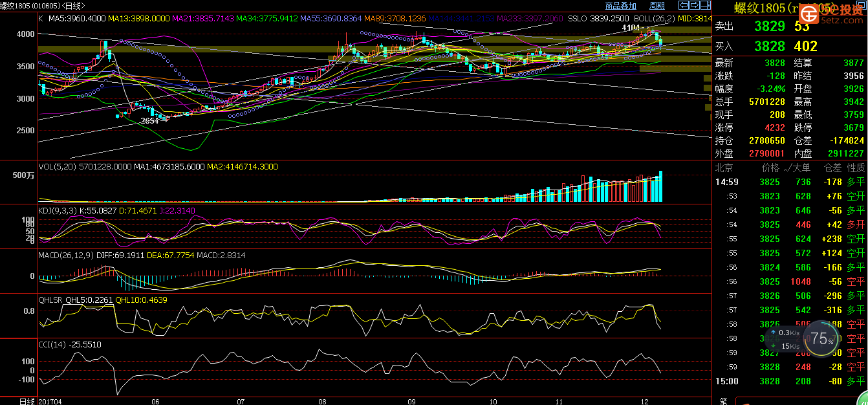Click the MA34:3775.9412 indicator label

266,19
